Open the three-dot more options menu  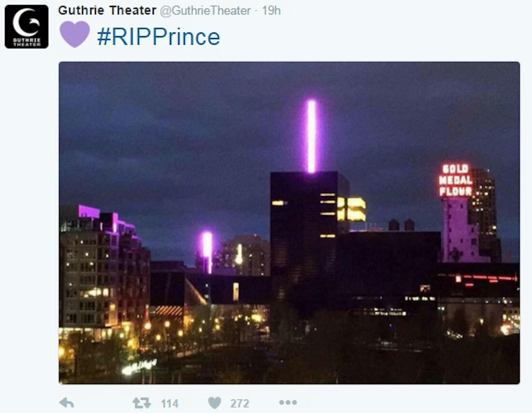(288, 403)
